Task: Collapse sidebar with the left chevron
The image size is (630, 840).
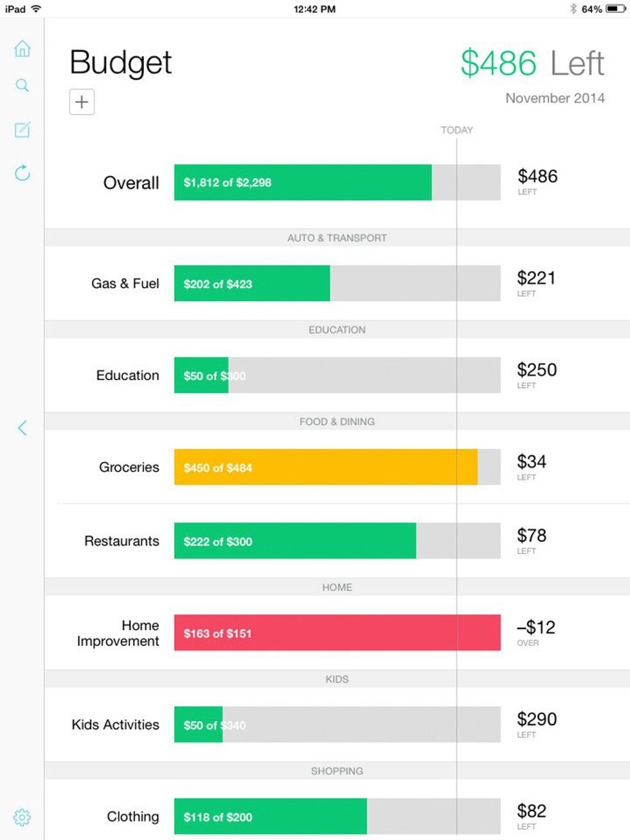Action: point(22,428)
